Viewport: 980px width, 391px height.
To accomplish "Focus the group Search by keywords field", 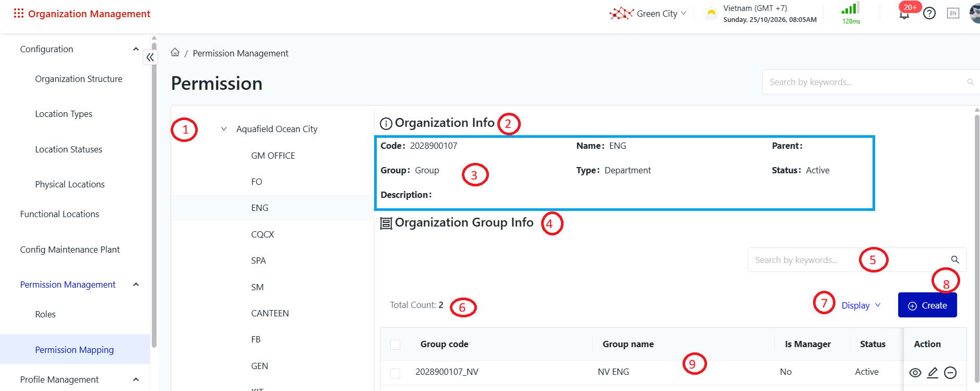I will coord(857,260).
